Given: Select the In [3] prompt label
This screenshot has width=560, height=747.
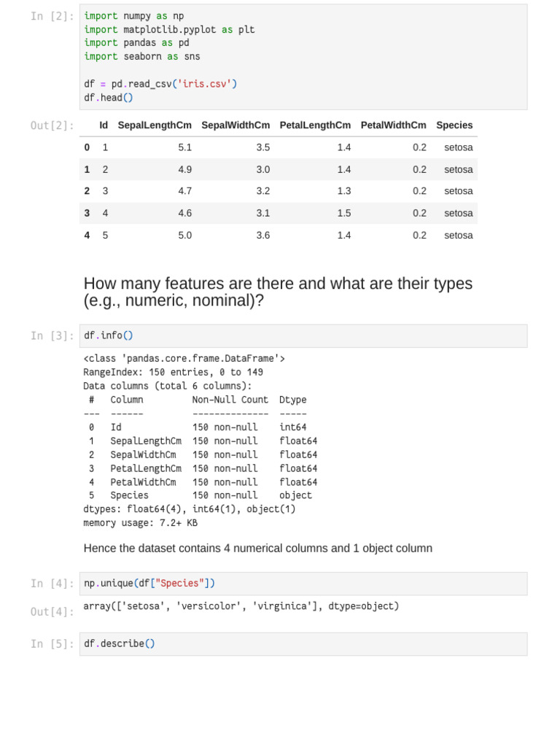Looking at the screenshot, I should tap(52, 336).
